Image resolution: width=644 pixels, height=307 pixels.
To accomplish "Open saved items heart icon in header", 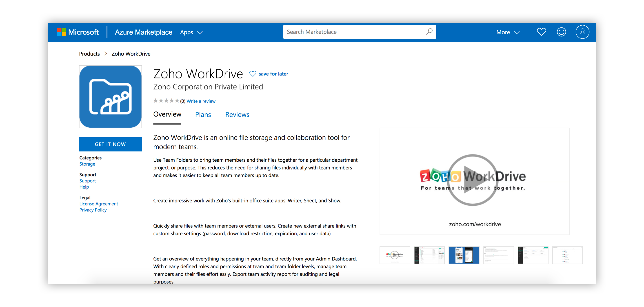I will [541, 32].
